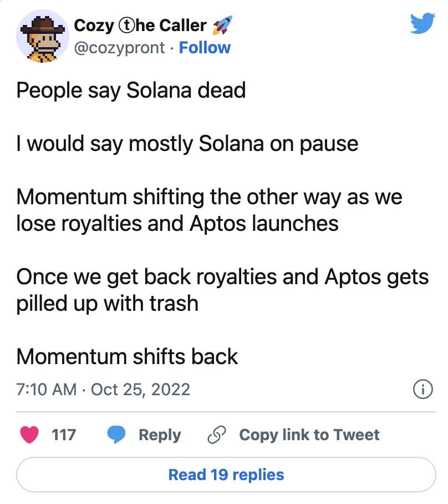Open the 7:10 AM Oct 25 timestamp
Viewport: 448px width, 504px height.
tap(103, 389)
